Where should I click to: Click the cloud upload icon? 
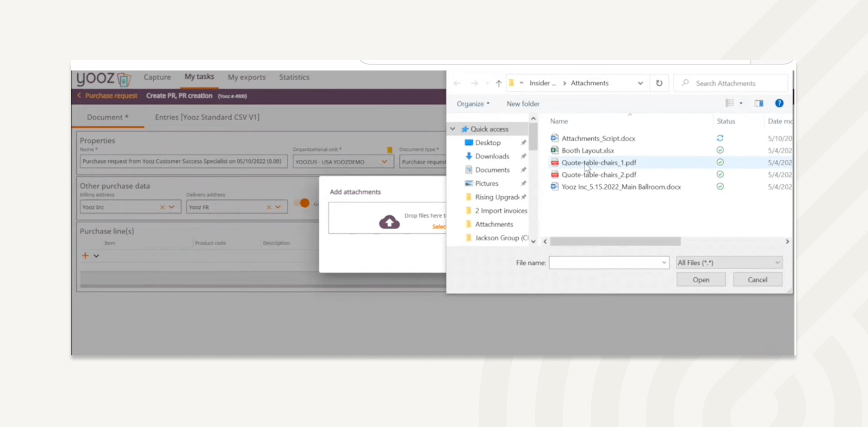click(x=389, y=222)
